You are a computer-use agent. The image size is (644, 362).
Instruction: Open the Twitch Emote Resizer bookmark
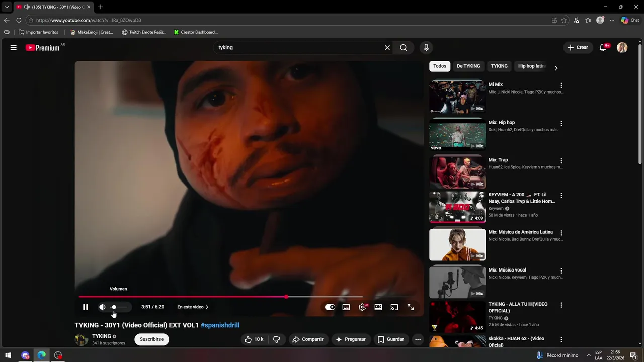[x=144, y=32]
